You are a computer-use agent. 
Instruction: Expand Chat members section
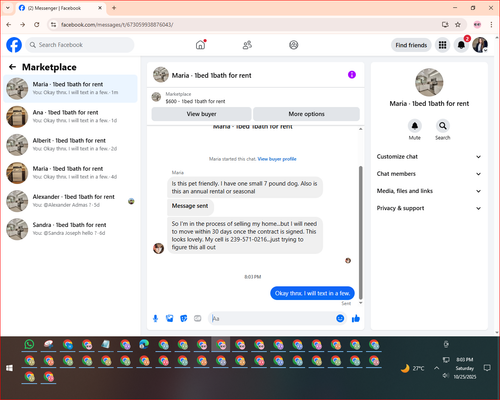429,174
